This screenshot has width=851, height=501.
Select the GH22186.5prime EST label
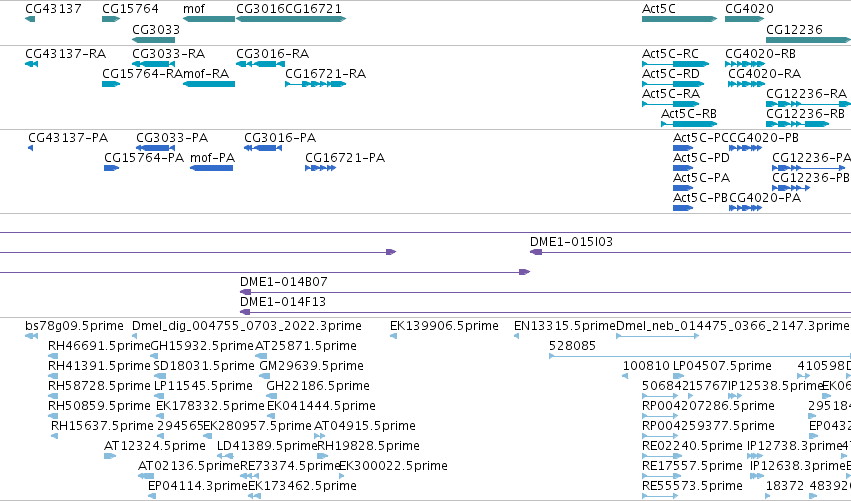coord(318,386)
